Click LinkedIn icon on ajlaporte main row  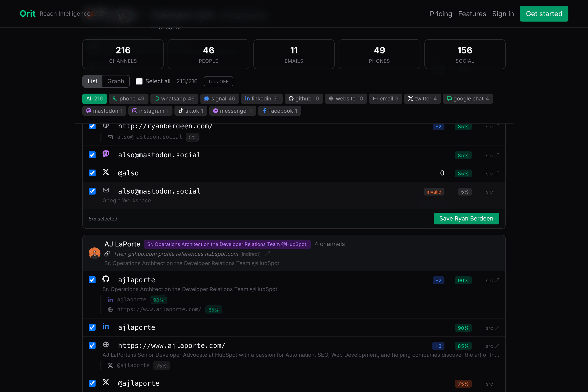[x=106, y=327]
